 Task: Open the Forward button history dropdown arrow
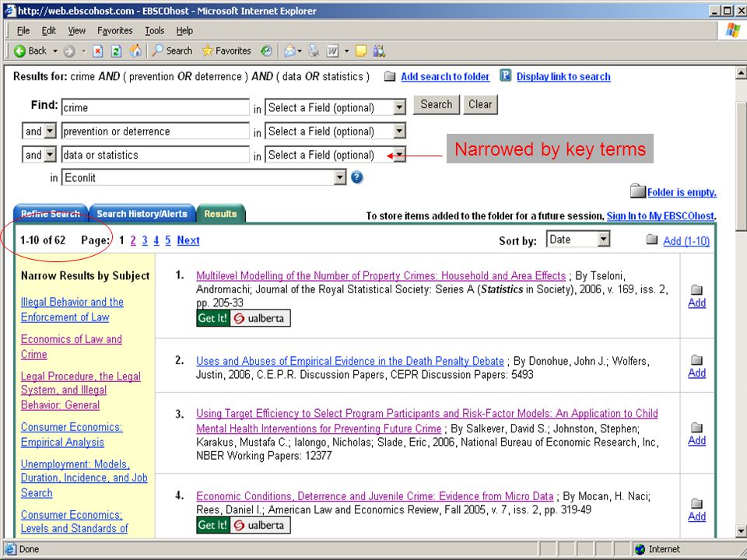(x=84, y=51)
